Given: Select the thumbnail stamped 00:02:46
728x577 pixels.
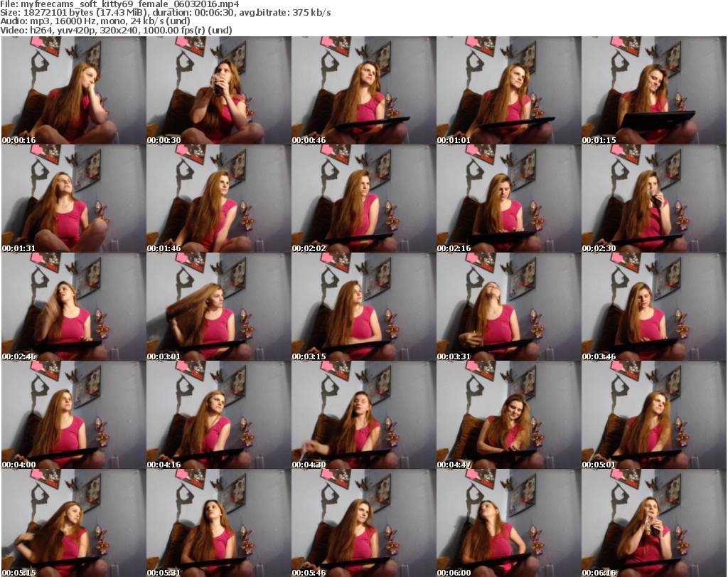Looking at the screenshot, I should 74,307.
